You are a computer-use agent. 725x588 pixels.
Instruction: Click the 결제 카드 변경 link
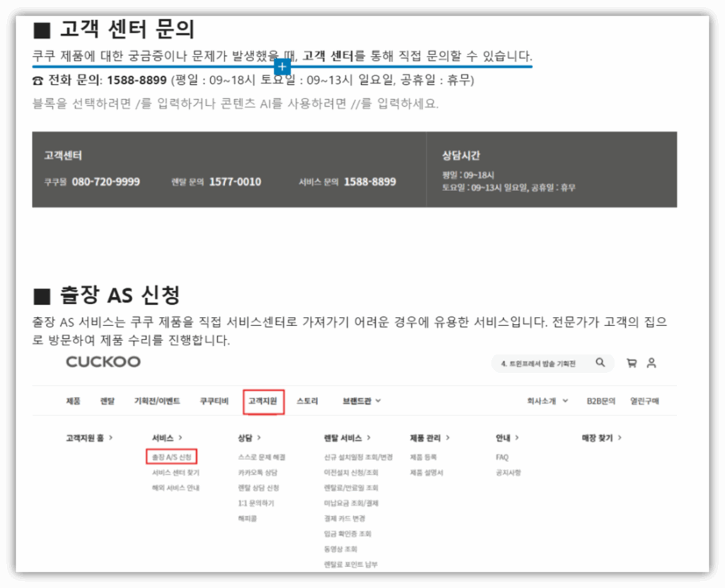[x=345, y=519]
